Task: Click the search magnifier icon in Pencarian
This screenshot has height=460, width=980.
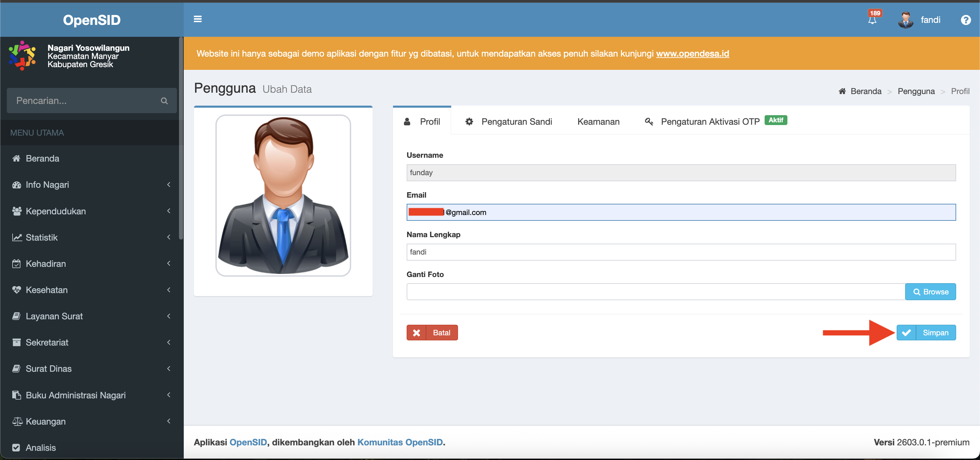Action: click(164, 101)
